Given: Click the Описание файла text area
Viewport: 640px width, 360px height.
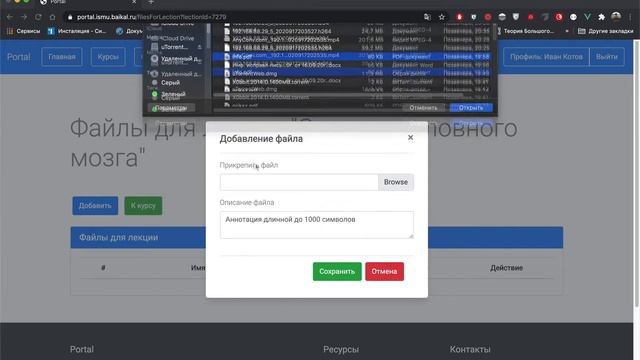Looking at the screenshot, I should click(316, 224).
